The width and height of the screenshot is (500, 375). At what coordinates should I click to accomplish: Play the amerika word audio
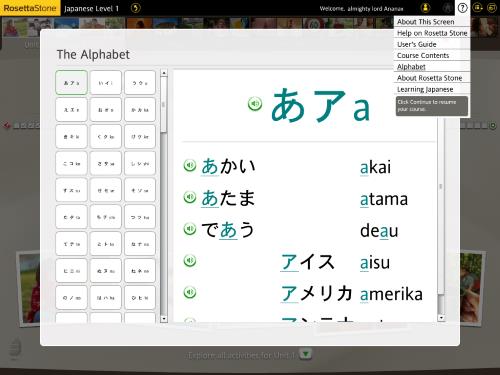click(x=190, y=292)
